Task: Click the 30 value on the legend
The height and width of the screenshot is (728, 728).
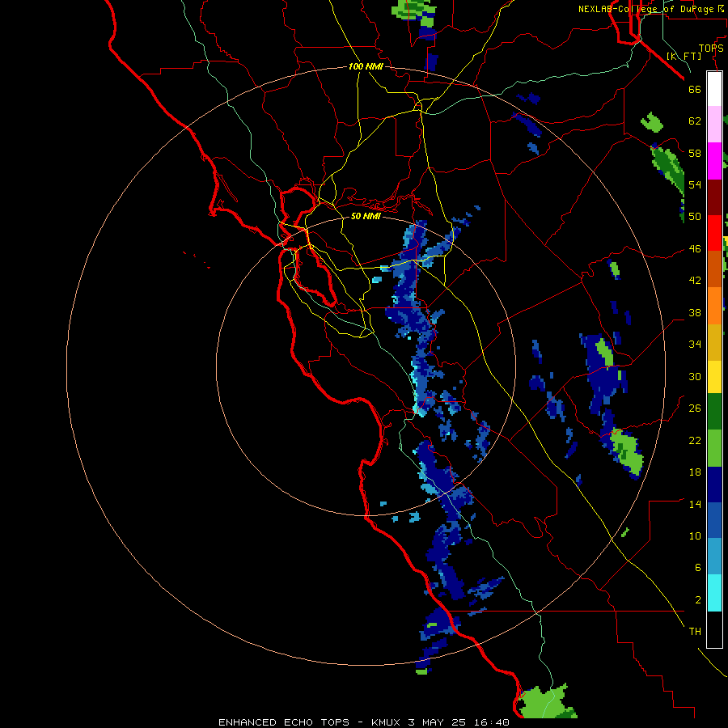Action: point(695,376)
